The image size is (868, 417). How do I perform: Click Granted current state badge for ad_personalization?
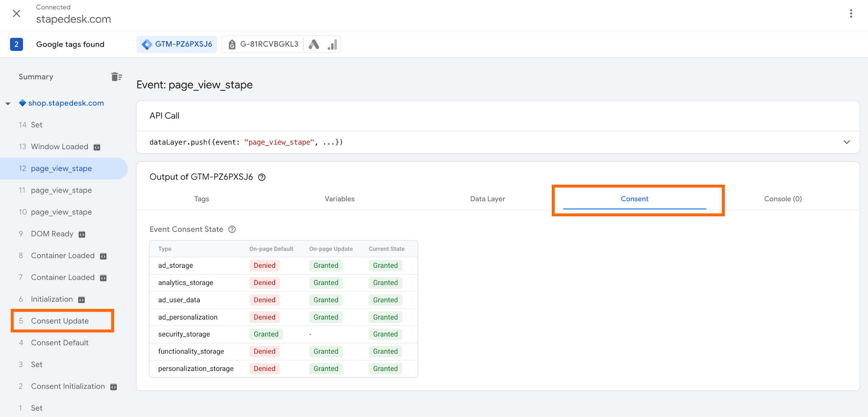click(385, 317)
